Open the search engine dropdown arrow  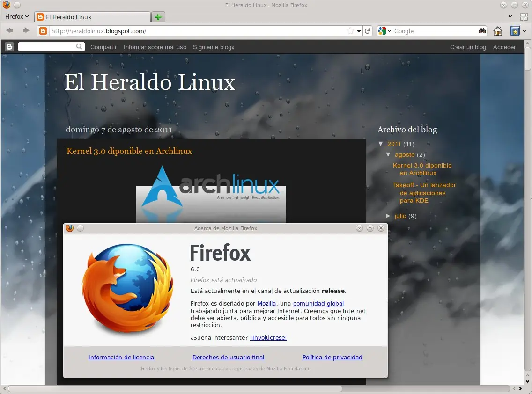click(x=389, y=31)
